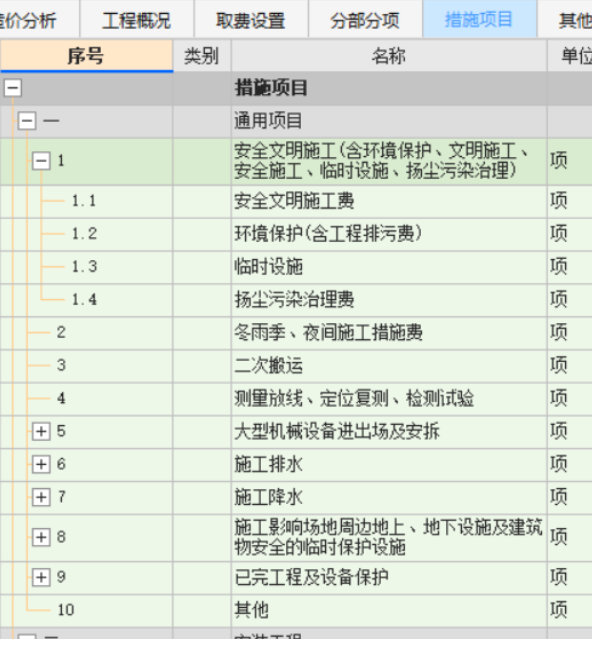592x651 pixels.
Task: Select the 扬尘污染治理费 cell
Action: click(389, 300)
